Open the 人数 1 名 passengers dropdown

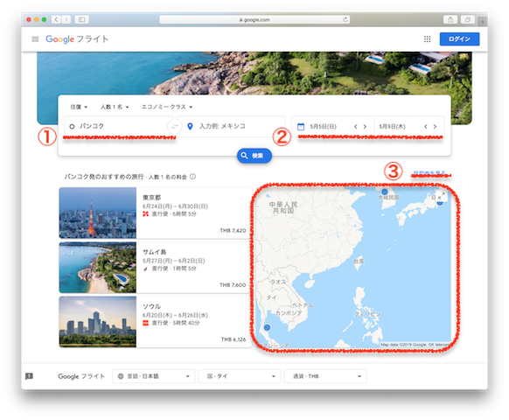(x=115, y=107)
